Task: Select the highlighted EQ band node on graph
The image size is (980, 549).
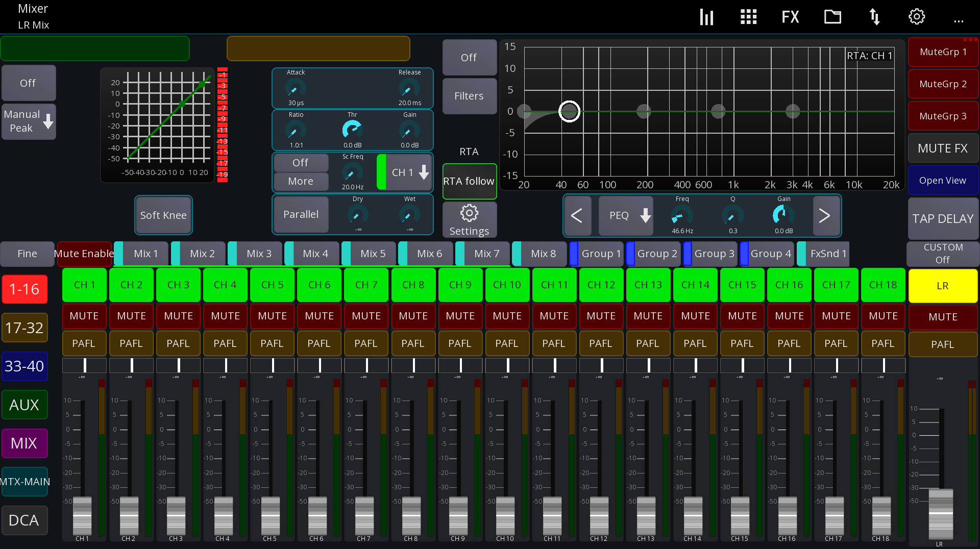Action: click(569, 111)
